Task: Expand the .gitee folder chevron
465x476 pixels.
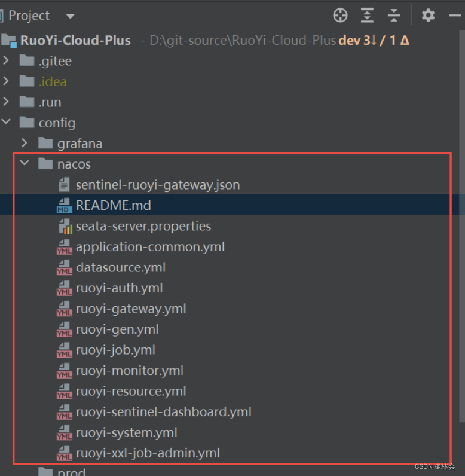Action: pyautogui.click(x=6, y=60)
